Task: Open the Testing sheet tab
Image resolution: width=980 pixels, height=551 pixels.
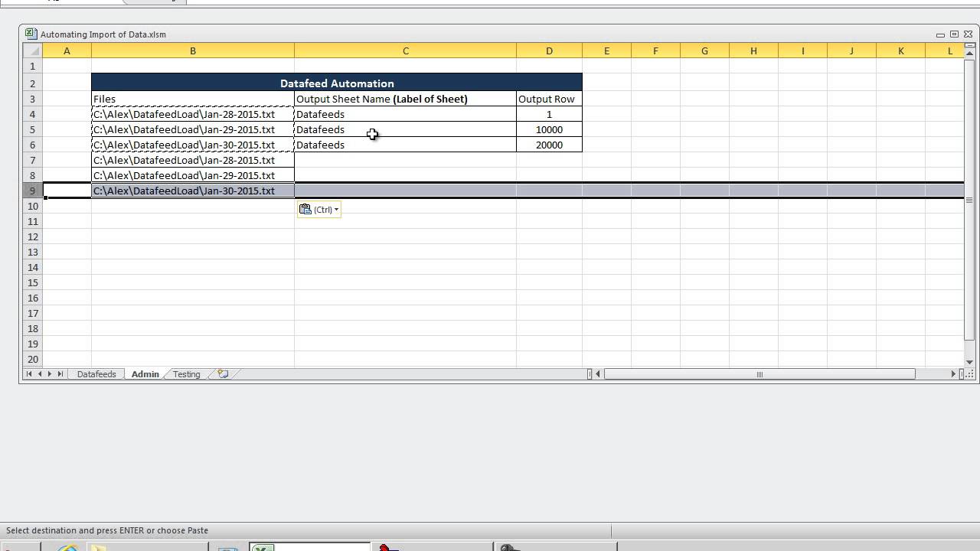Action: [x=186, y=374]
